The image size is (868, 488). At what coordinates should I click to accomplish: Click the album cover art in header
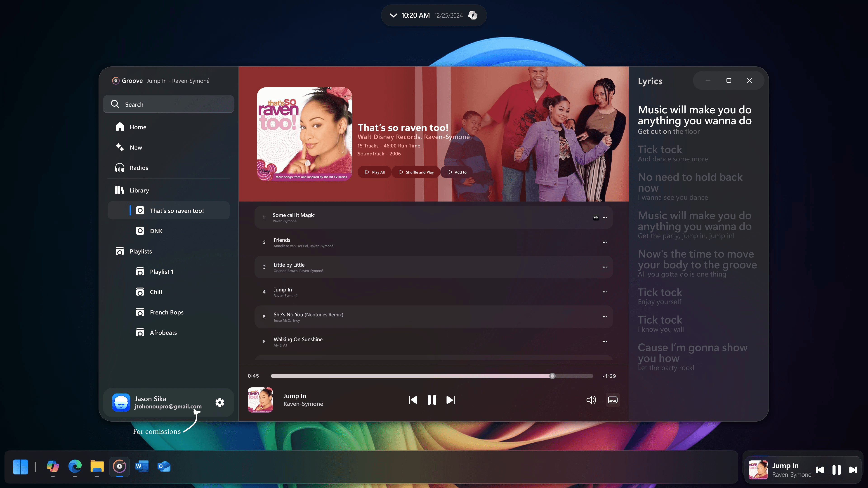[304, 134]
